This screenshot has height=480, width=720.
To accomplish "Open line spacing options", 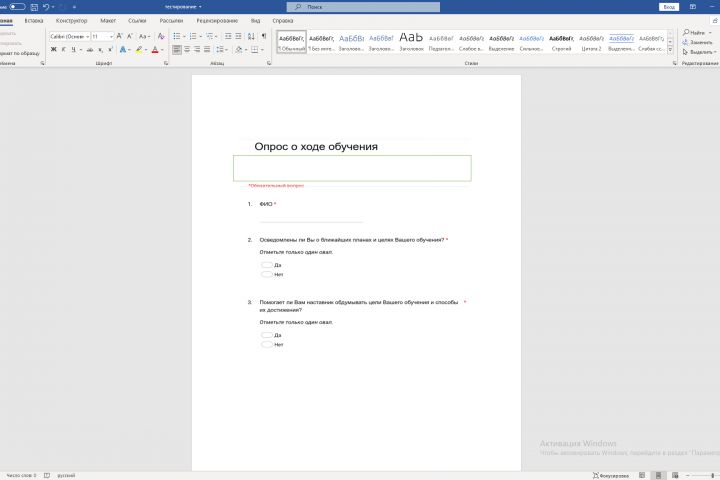I will tap(220, 49).
